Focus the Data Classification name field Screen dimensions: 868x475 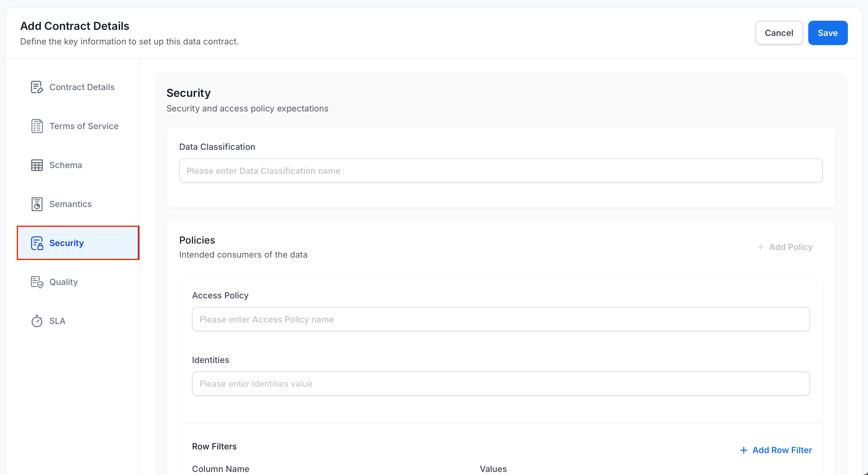click(501, 171)
